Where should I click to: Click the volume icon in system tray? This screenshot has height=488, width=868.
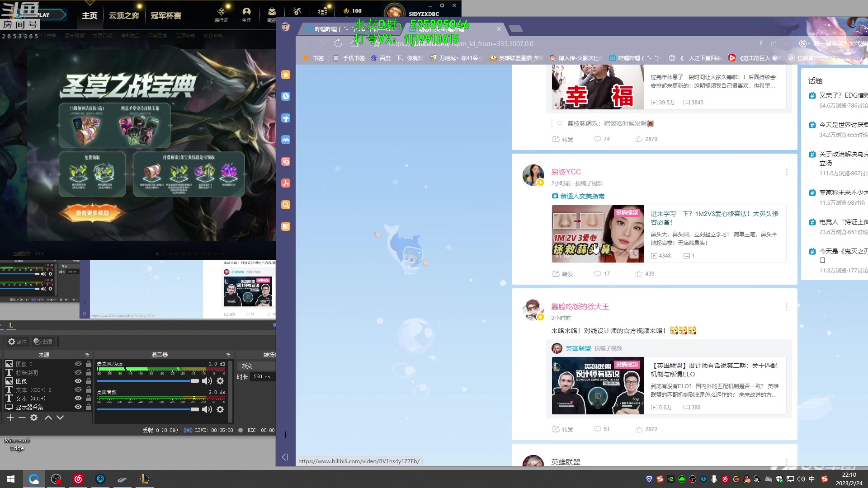(801, 479)
